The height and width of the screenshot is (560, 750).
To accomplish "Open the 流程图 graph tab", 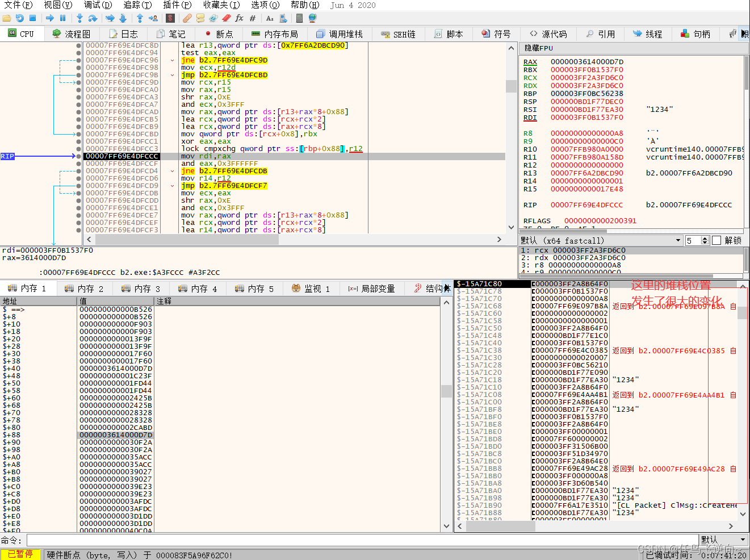I will (72, 34).
